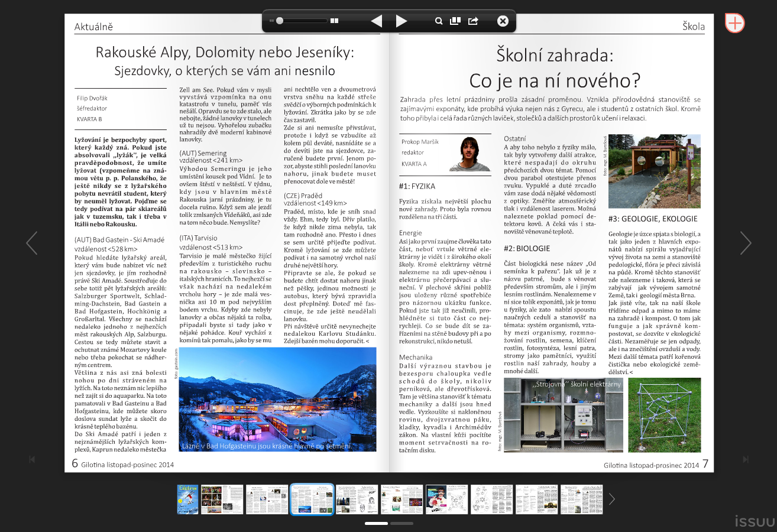Click the small zoom-out icon left of slider
Viewport: 777px width, 532px height.
pos(271,21)
